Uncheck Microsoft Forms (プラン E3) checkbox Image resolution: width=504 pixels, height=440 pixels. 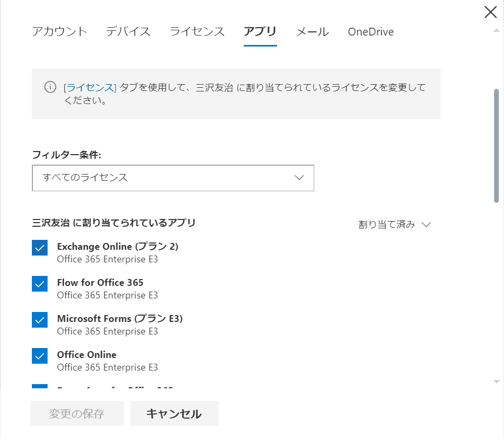point(40,320)
